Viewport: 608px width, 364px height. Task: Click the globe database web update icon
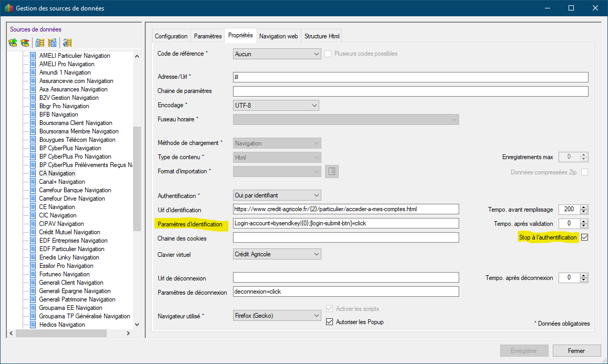coord(67,43)
